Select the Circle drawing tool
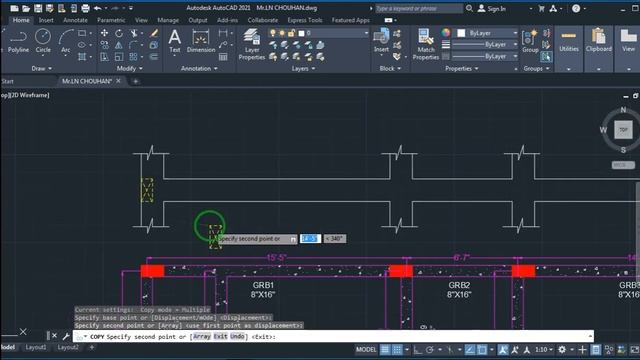The width and height of the screenshot is (640, 360). (43, 41)
